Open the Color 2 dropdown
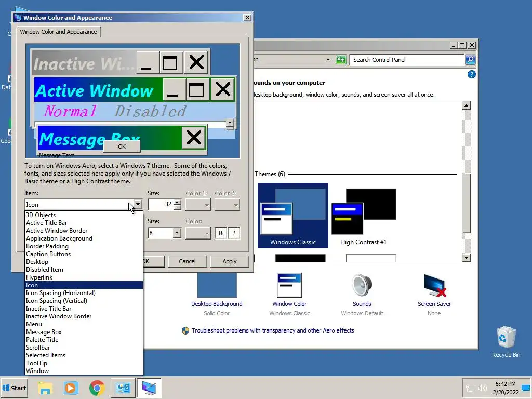The width and height of the screenshot is (532, 399). click(228, 205)
